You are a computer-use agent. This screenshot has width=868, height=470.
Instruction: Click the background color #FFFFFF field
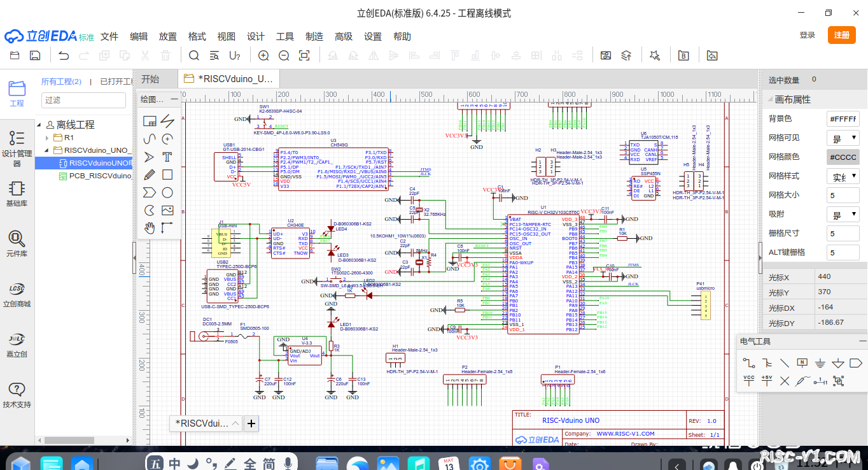[843, 118]
